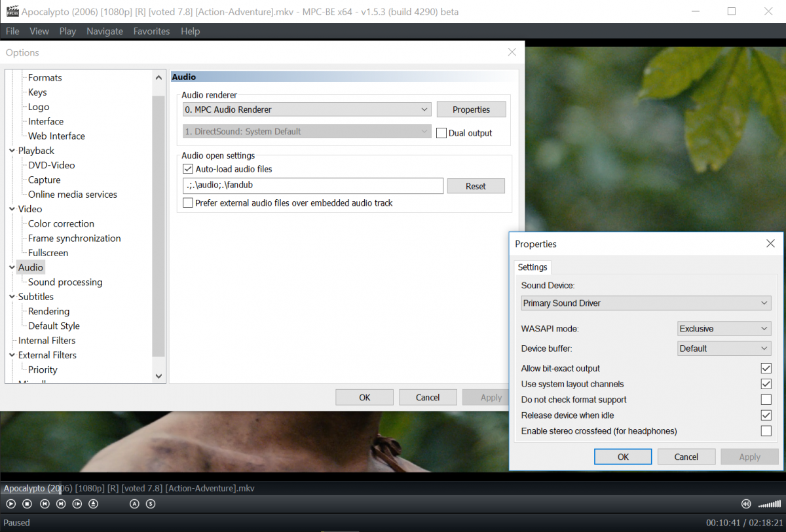Screen dimensions: 786x532
Task: Open the Favorites menu
Action: click(151, 31)
